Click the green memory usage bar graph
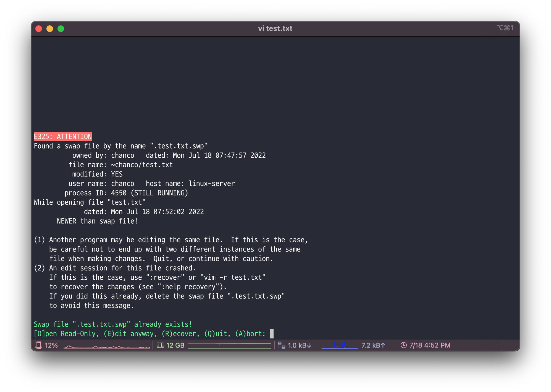Image resolution: width=551 pixels, height=392 pixels. tap(229, 345)
